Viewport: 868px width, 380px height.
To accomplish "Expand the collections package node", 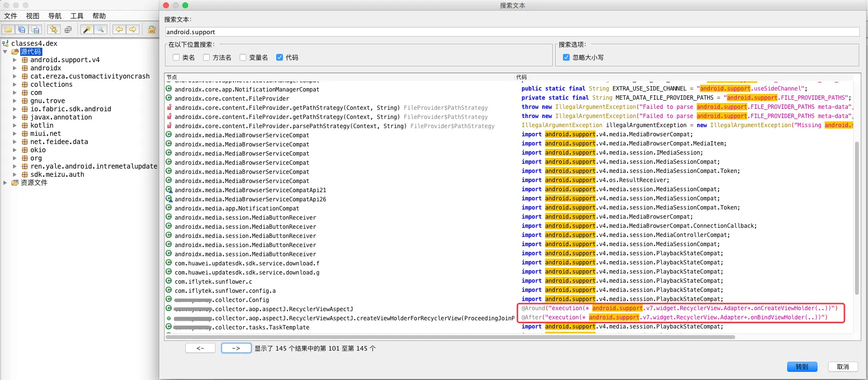I will (15, 84).
